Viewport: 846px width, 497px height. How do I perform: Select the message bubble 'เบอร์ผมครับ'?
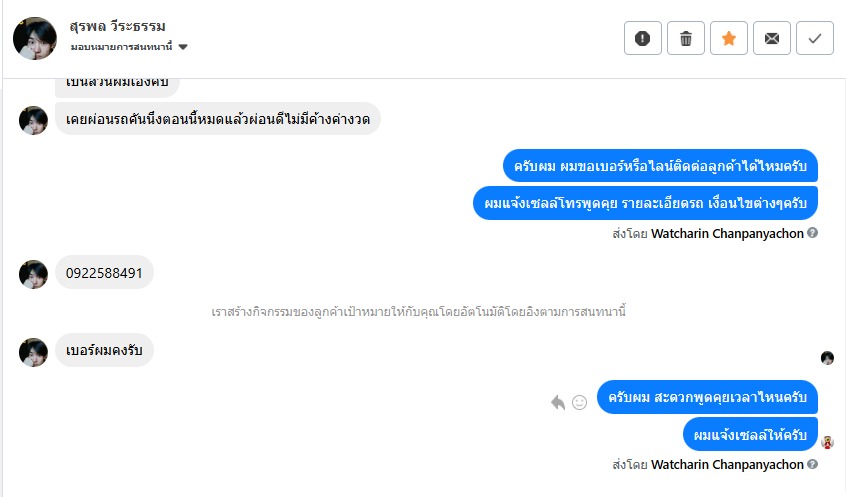(104, 350)
